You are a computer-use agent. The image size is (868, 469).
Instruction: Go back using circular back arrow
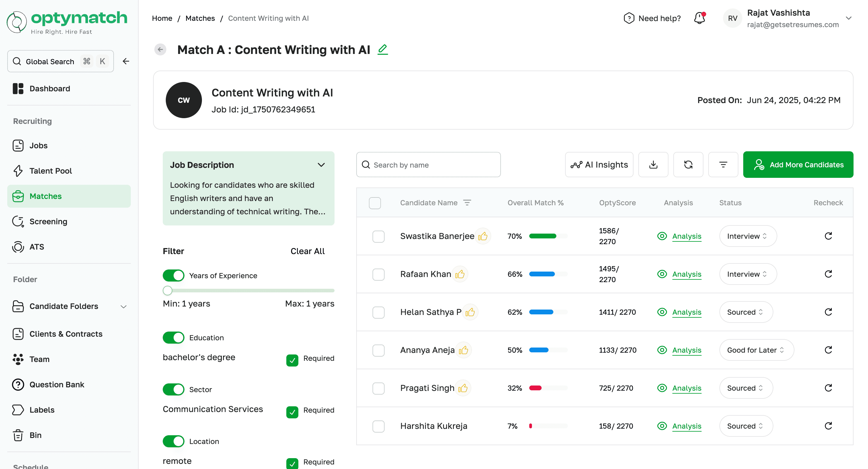(x=160, y=49)
